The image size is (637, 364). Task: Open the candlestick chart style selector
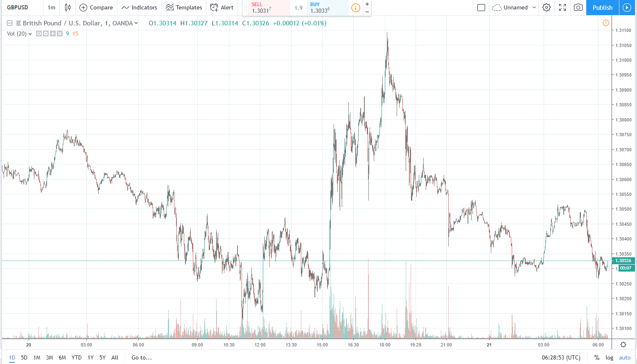point(68,7)
